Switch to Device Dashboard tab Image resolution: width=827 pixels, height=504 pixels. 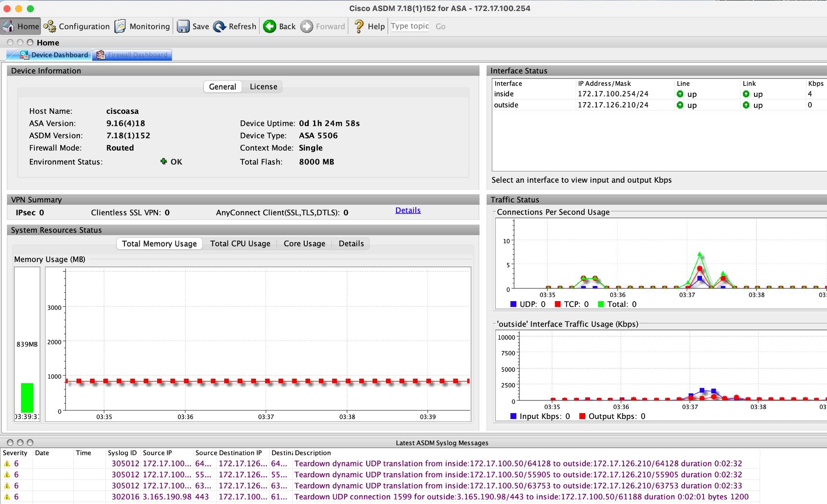click(x=49, y=55)
